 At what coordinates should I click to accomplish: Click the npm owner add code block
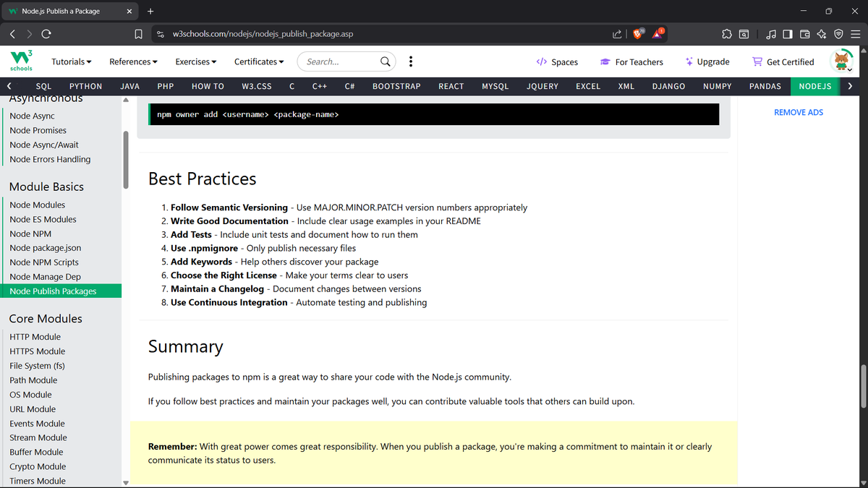434,114
